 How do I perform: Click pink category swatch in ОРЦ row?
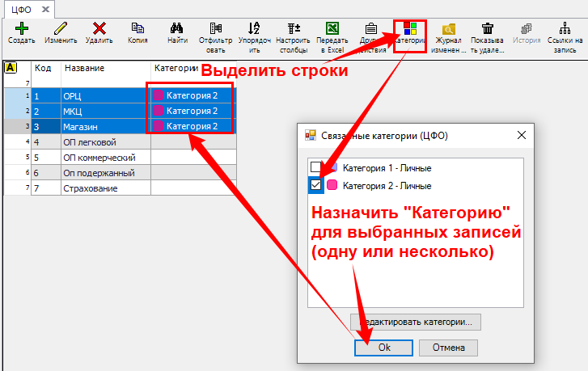pos(159,95)
